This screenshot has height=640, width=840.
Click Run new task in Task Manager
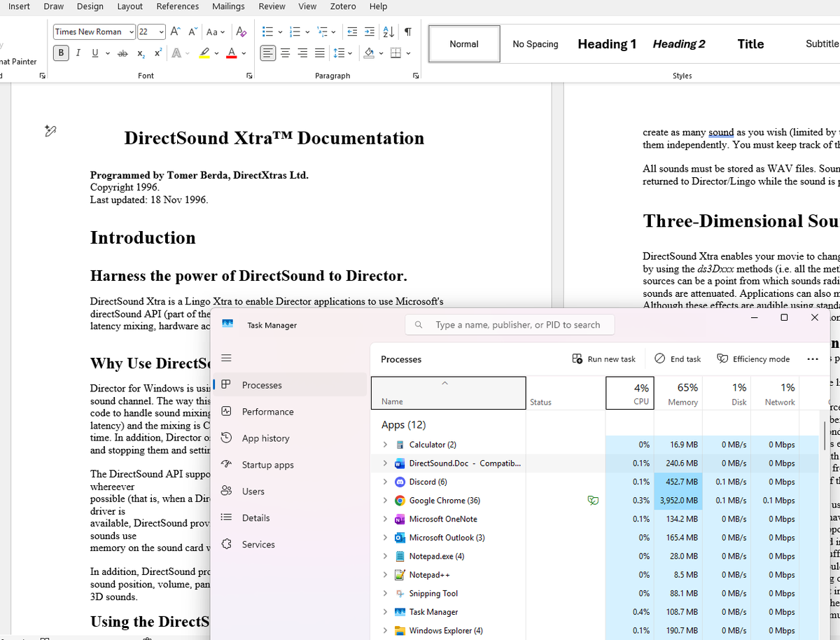[603, 359]
